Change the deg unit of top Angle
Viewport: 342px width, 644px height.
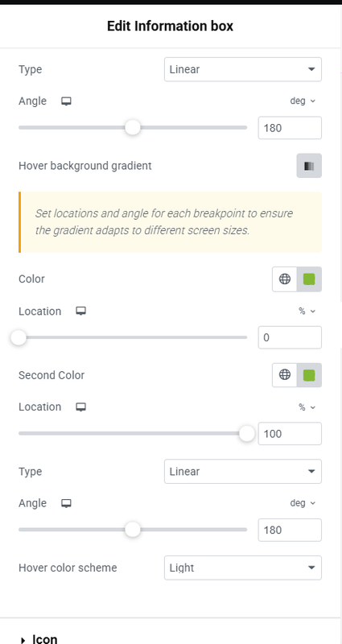coord(303,101)
